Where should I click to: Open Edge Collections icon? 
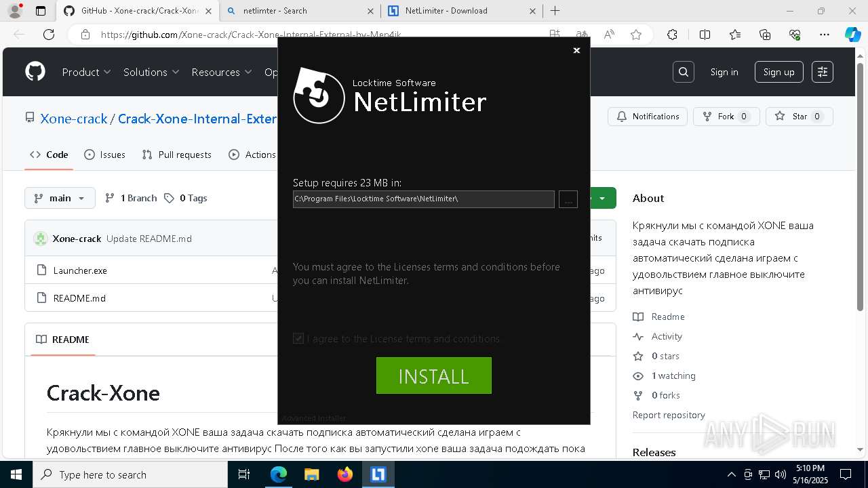coord(765,35)
